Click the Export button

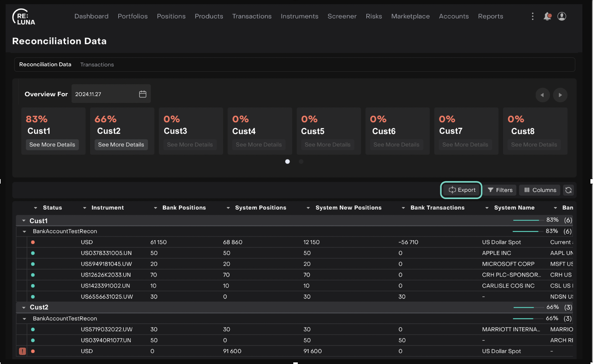point(461,190)
